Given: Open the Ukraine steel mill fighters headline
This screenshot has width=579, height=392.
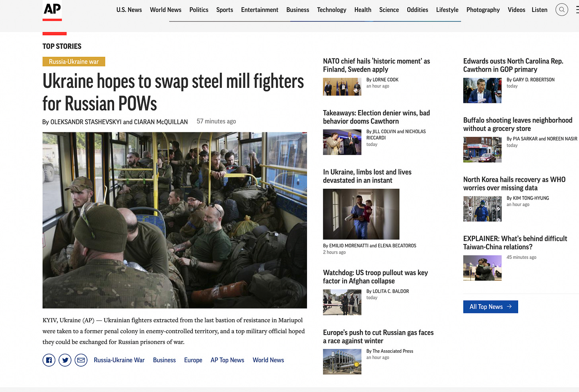Looking at the screenshot, I should (x=173, y=92).
